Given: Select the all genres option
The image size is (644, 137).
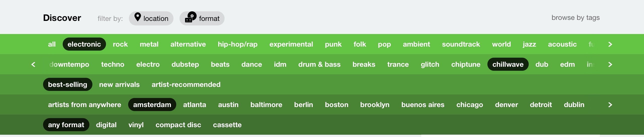Looking at the screenshot, I should [52, 44].
